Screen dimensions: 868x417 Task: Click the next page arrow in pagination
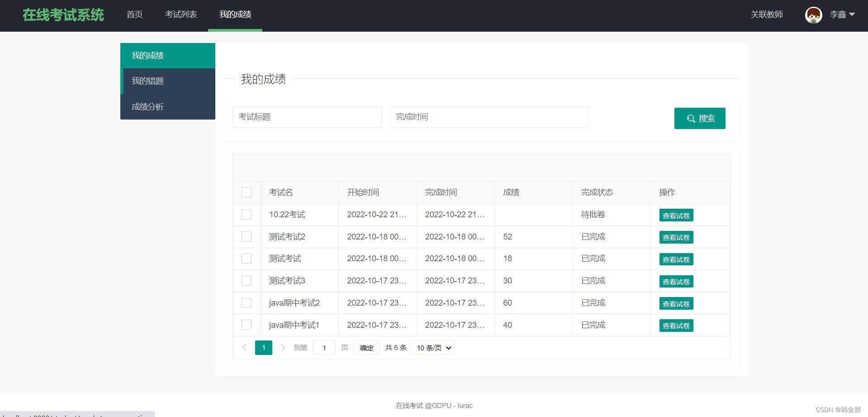[x=283, y=348]
